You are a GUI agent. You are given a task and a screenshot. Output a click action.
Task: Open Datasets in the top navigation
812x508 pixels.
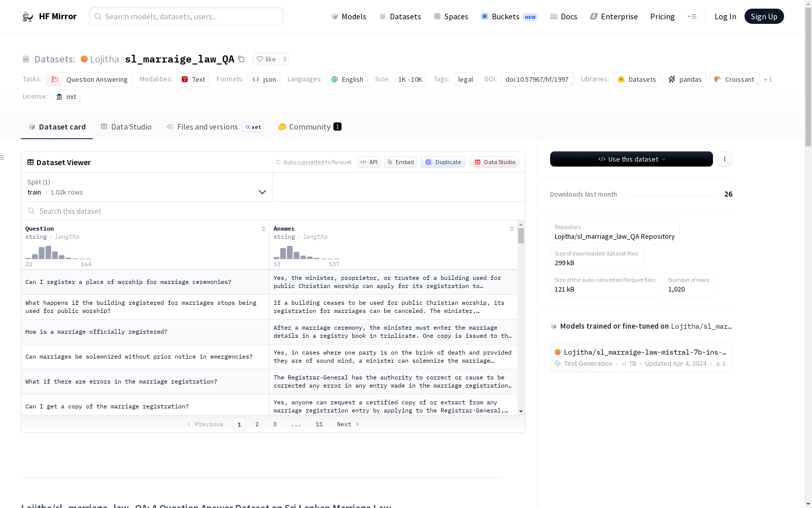coord(400,16)
